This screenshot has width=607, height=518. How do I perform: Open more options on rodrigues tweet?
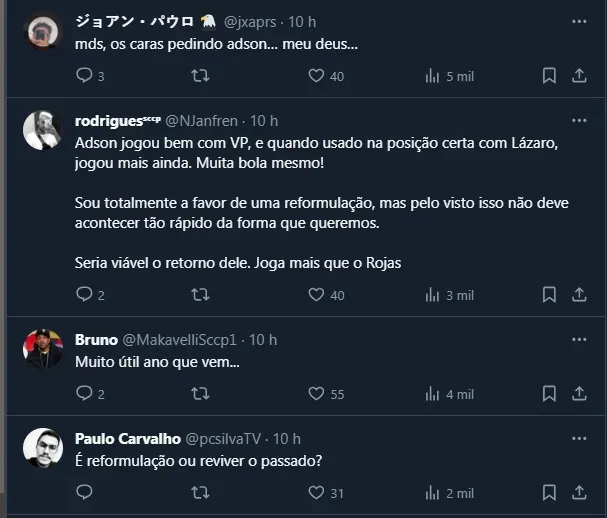click(x=579, y=121)
